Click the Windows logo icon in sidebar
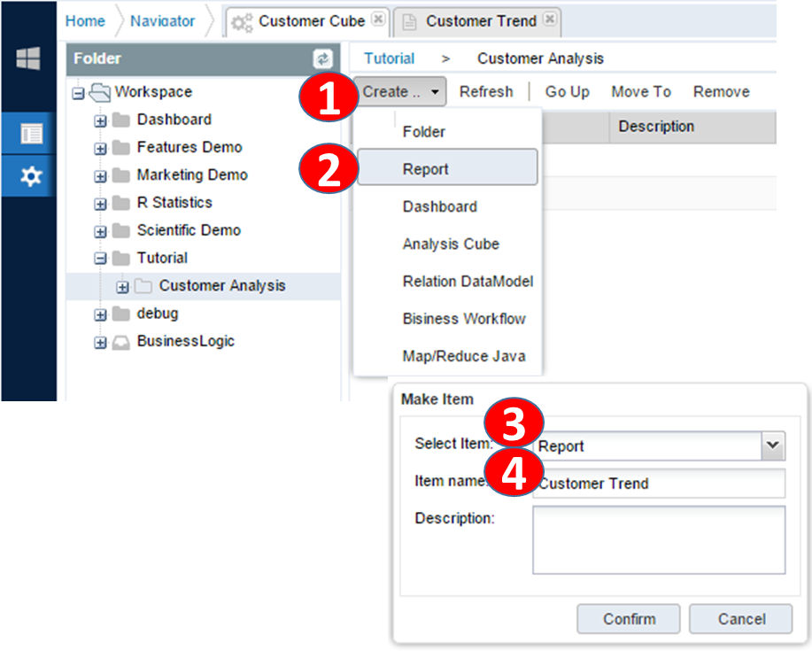 (28, 59)
